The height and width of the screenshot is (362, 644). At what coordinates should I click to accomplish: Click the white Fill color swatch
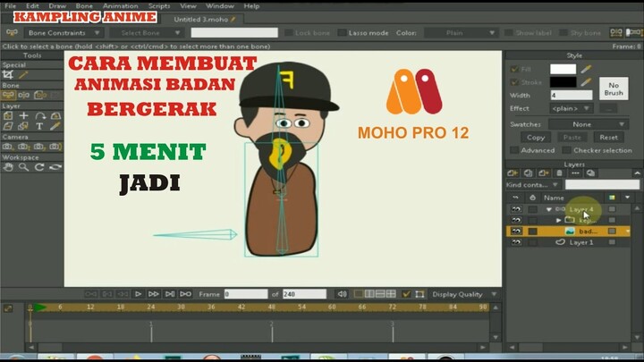click(x=563, y=69)
